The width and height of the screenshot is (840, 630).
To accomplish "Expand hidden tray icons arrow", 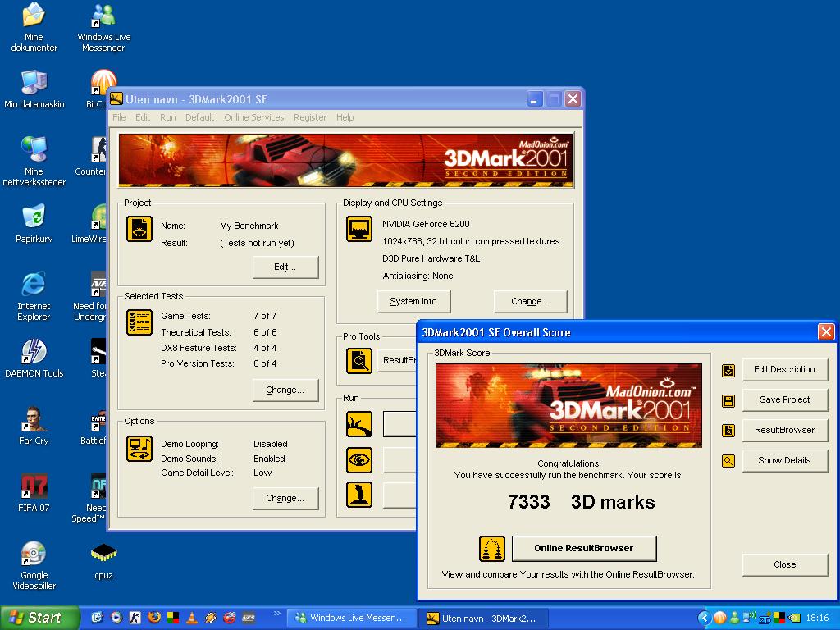I will coord(704,619).
